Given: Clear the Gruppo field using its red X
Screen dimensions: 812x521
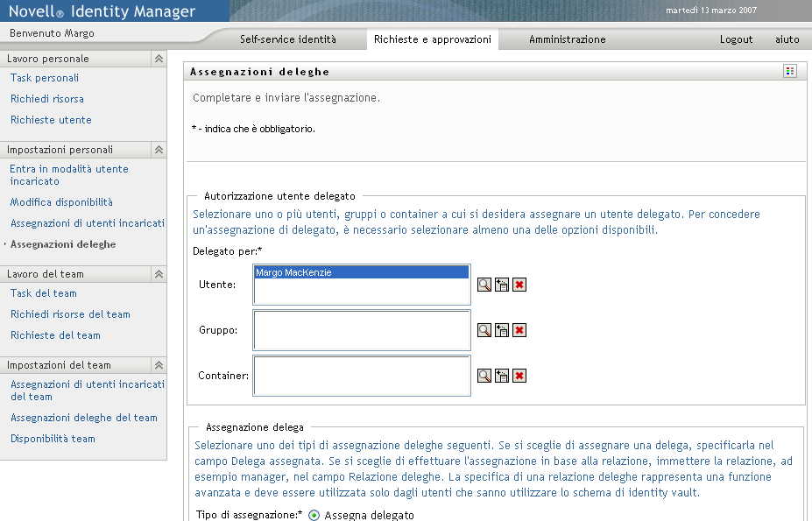Looking at the screenshot, I should [518, 330].
